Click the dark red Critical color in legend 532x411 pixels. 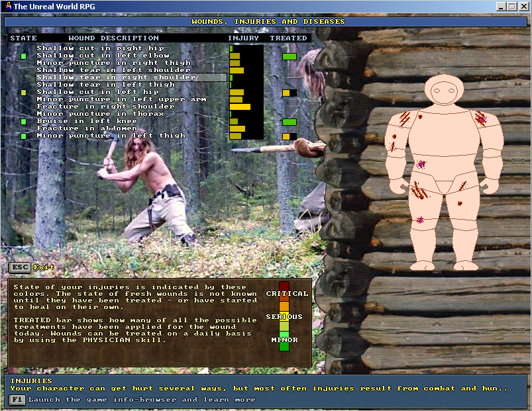click(284, 285)
